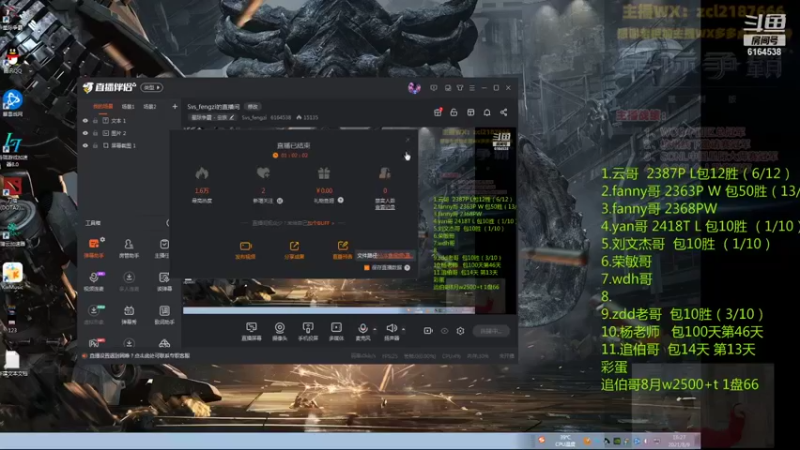Click the feedback message icon in title bar
The image size is (800, 450).
tap(433, 88)
